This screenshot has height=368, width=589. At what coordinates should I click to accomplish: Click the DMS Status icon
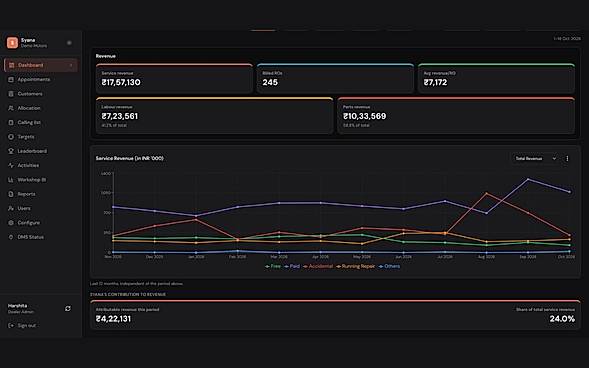pyautogui.click(x=11, y=237)
